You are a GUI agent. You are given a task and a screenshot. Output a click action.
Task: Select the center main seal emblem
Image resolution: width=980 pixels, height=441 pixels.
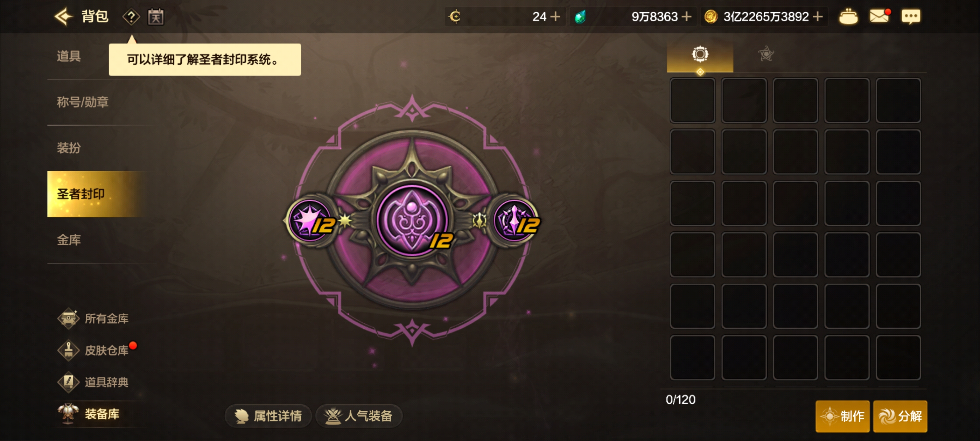pos(412,220)
